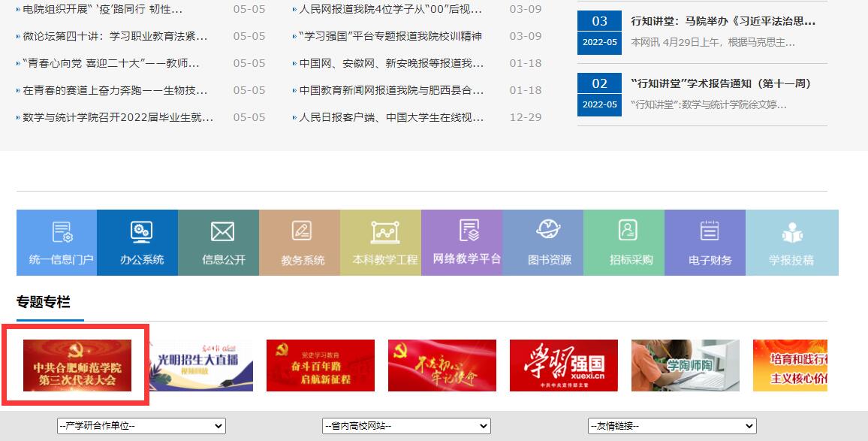The height and width of the screenshot is (441, 868).
Task: Open the 学习强国 xuexi.cn banner
Action: click(563, 366)
